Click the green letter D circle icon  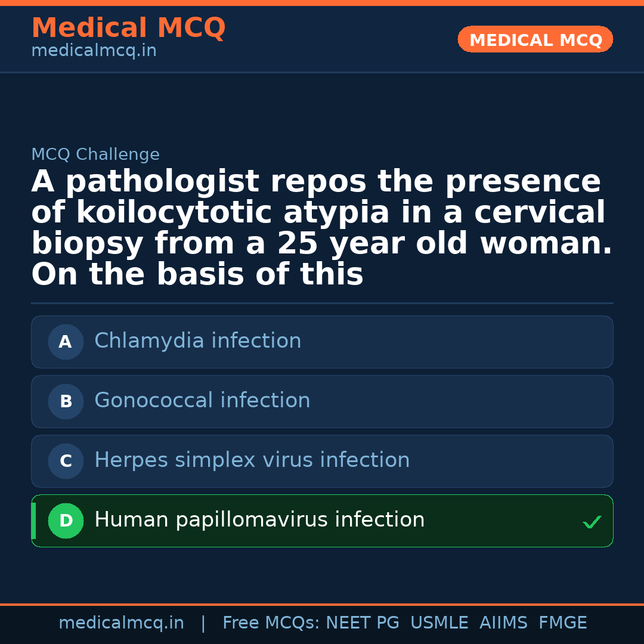66,521
